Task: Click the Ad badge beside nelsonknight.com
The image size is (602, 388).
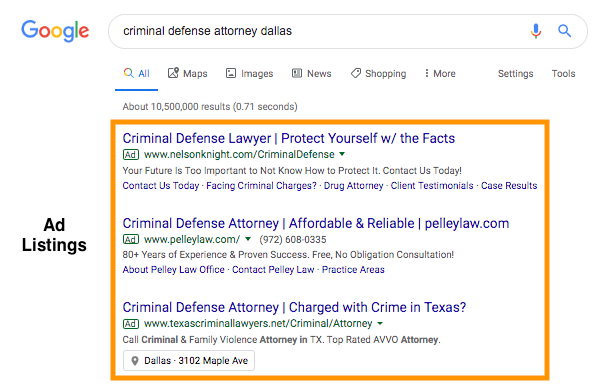Action: tap(131, 155)
